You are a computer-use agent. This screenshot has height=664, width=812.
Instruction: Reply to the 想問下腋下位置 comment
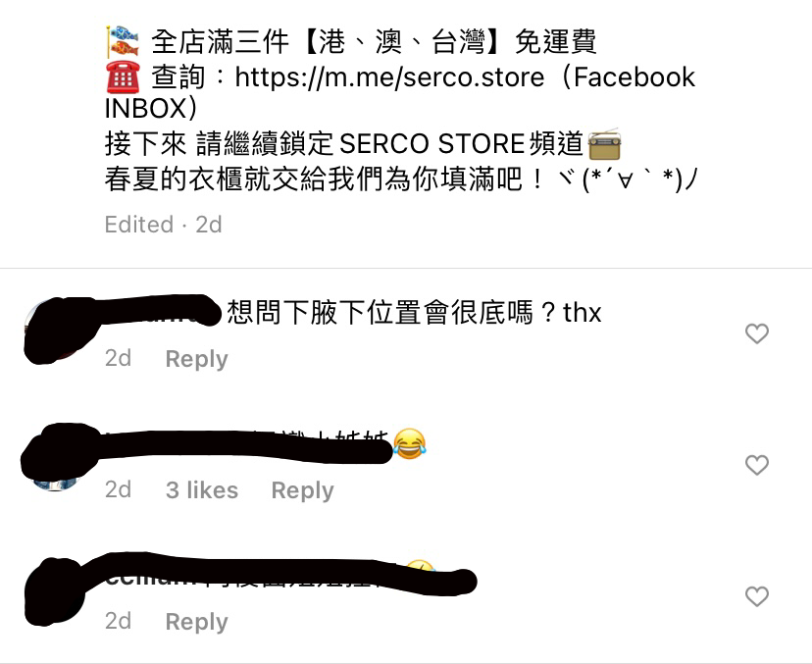(196, 358)
